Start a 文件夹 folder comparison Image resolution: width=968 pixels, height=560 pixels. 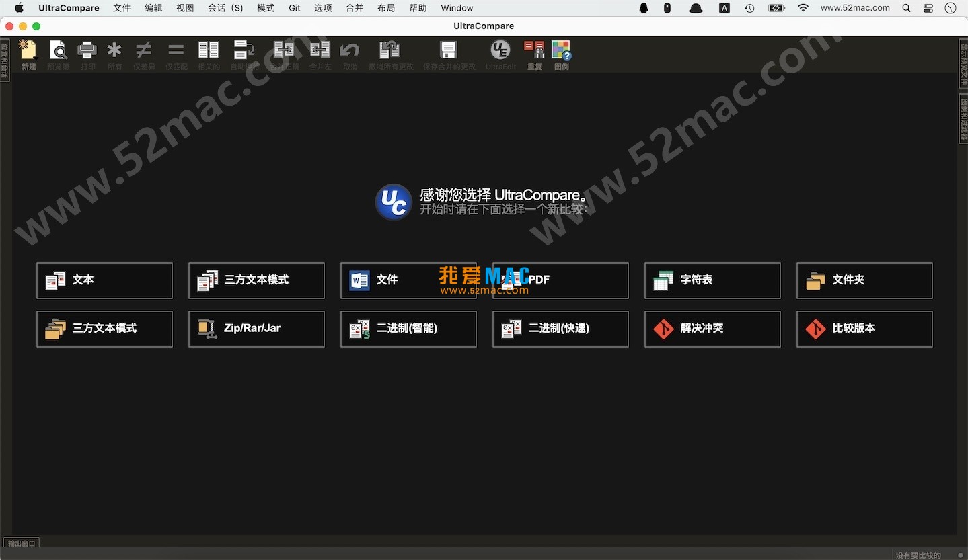pos(864,280)
